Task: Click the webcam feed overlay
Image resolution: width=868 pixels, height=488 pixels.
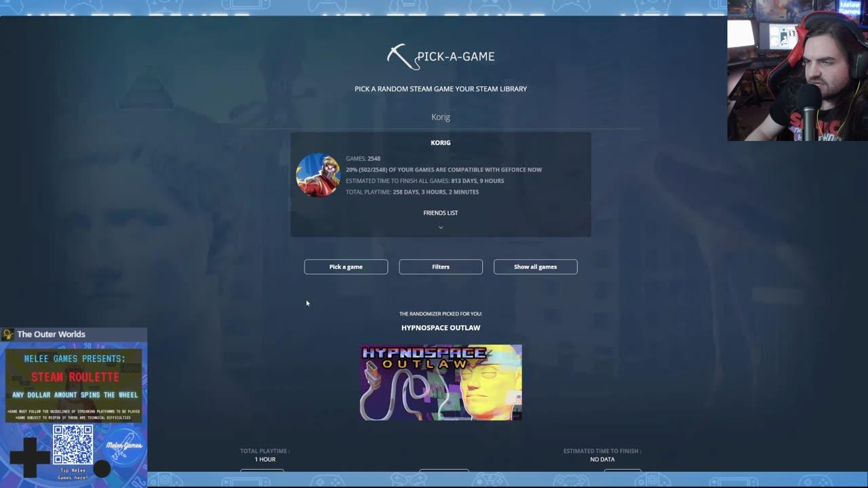Action: [797, 70]
